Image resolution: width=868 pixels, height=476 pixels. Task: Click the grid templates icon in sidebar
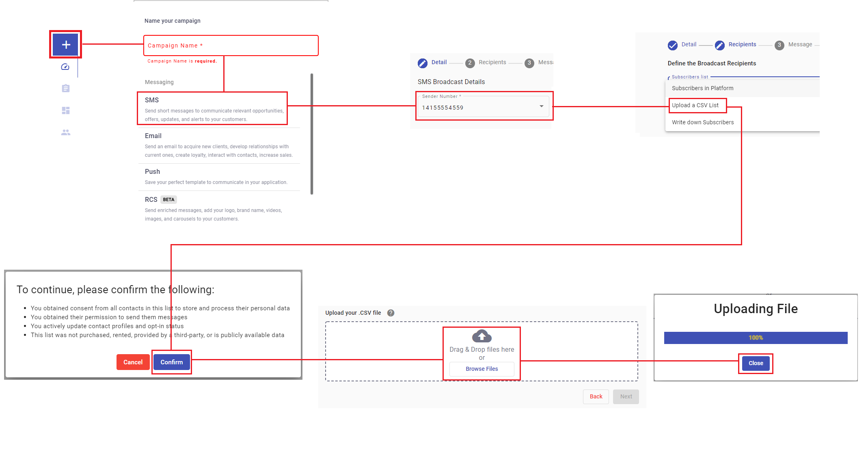click(65, 110)
